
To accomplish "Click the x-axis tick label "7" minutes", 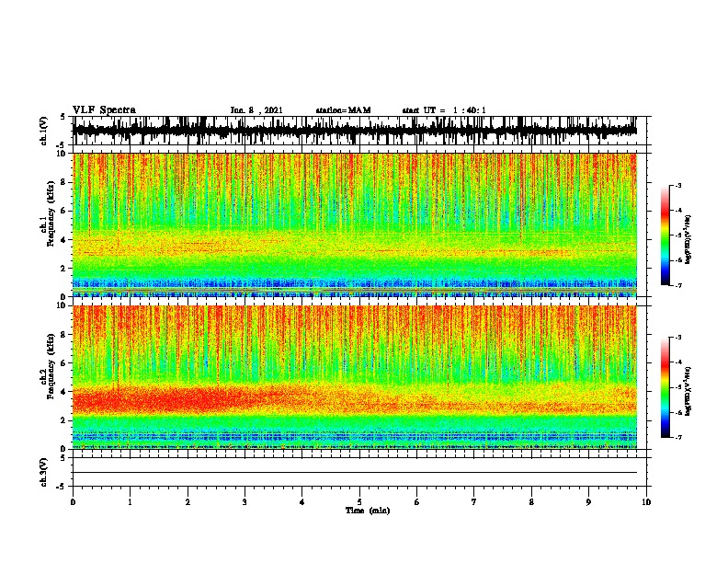I will click(474, 502).
